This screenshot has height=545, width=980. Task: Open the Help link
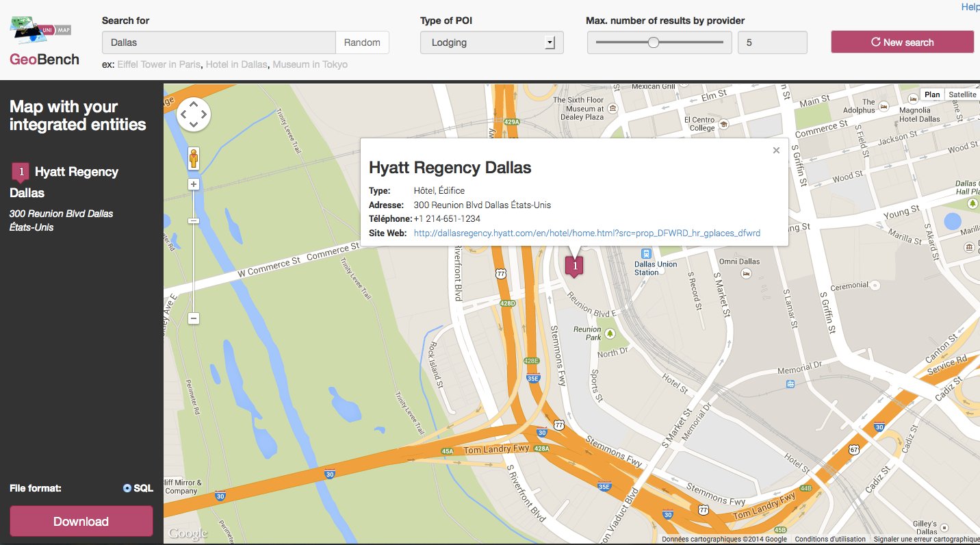pyautogui.click(x=970, y=7)
